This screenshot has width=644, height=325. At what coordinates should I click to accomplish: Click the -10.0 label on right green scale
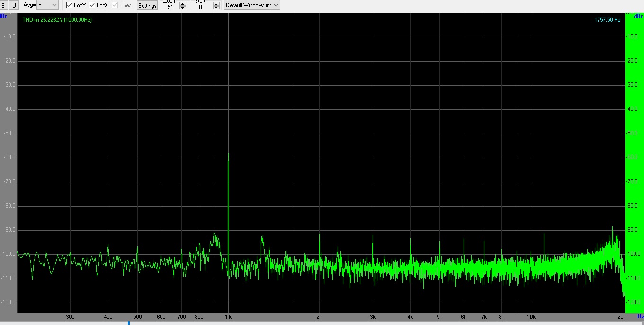pos(633,36)
